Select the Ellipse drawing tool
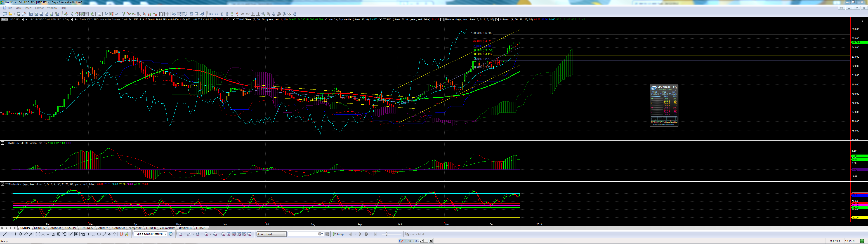Image resolution: width=868 pixels, height=244 pixels. tap(99, 234)
